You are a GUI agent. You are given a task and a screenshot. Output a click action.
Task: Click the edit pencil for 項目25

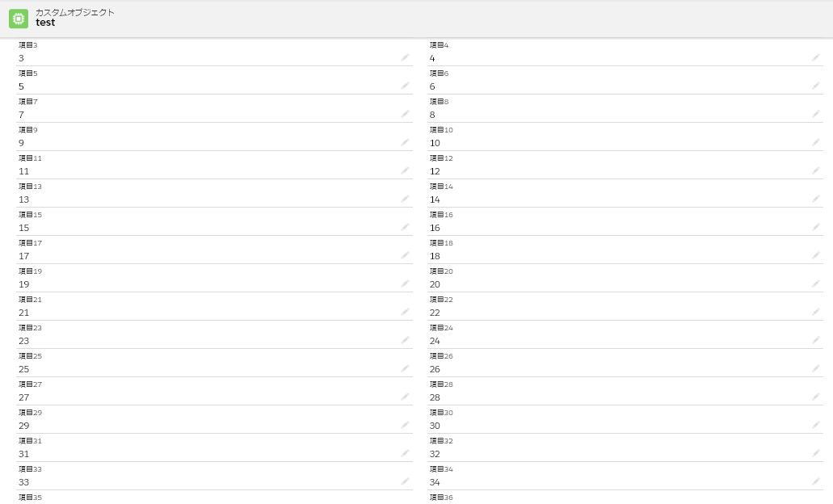point(405,368)
